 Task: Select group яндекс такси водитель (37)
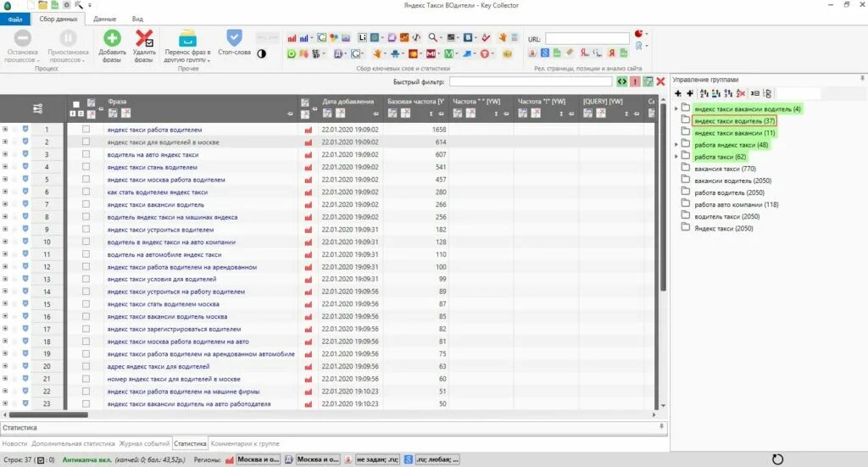click(x=735, y=120)
